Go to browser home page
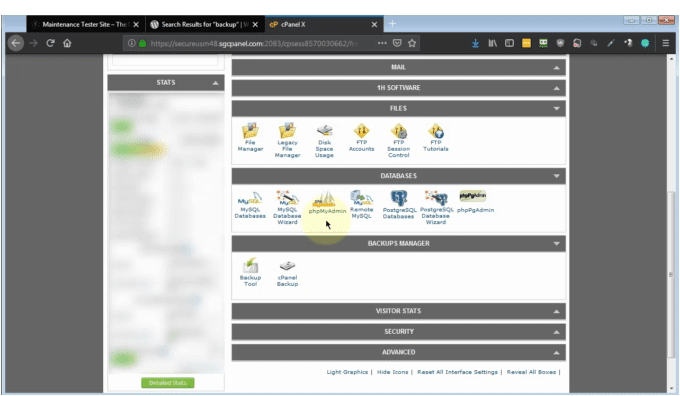 pos(67,43)
